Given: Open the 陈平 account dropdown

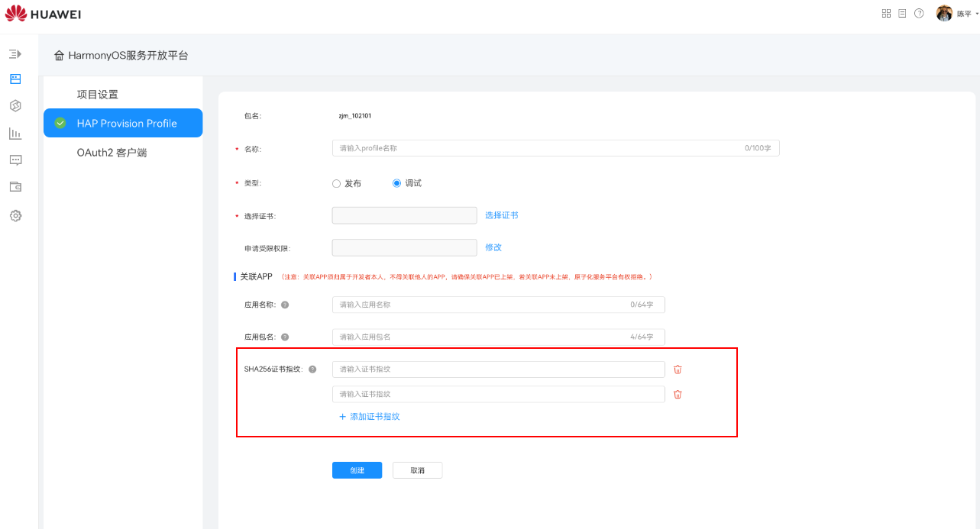Looking at the screenshot, I should coord(957,14).
